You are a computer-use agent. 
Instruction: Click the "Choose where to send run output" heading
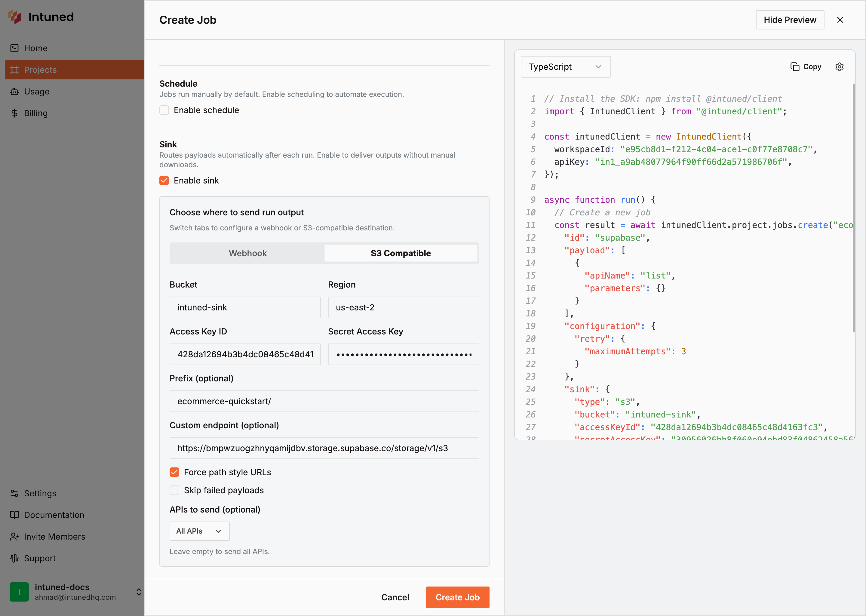237,212
